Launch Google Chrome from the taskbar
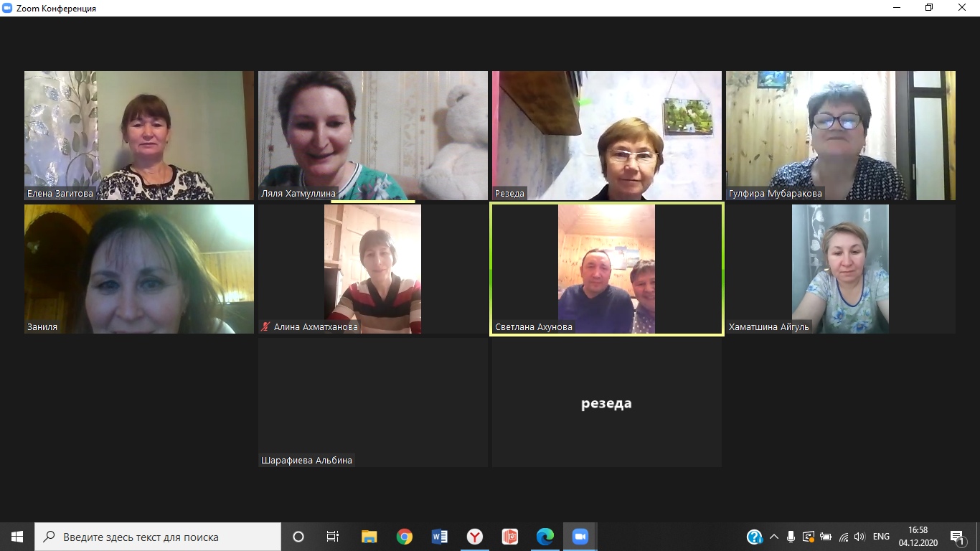 click(x=405, y=537)
